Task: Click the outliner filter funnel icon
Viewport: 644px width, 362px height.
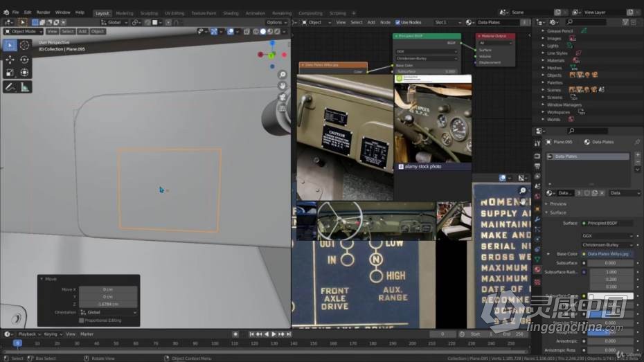Action: coord(625,22)
